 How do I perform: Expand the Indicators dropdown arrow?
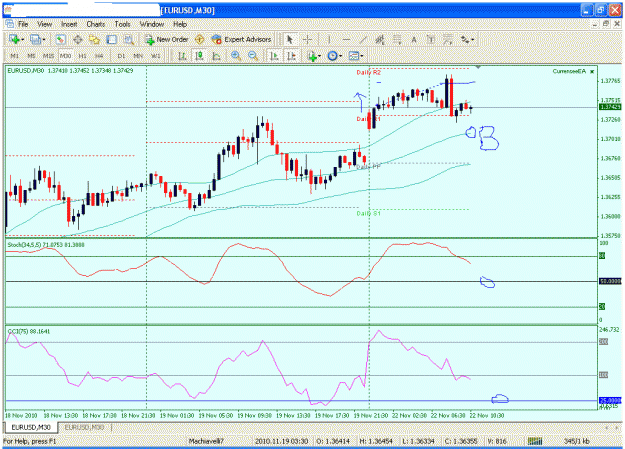(320, 57)
